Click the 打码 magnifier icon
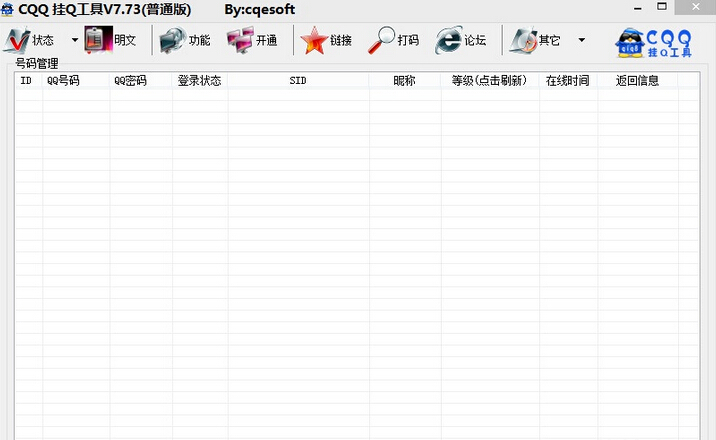 (381, 40)
